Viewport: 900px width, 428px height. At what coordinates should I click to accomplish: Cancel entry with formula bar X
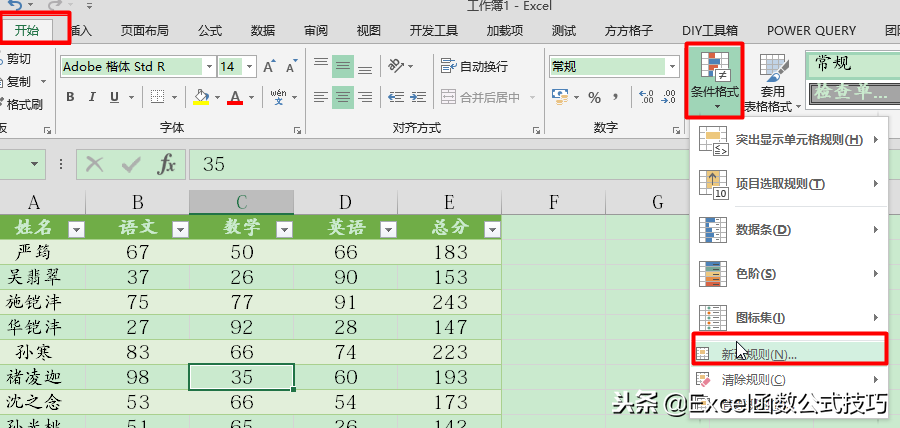pos(95,165)
